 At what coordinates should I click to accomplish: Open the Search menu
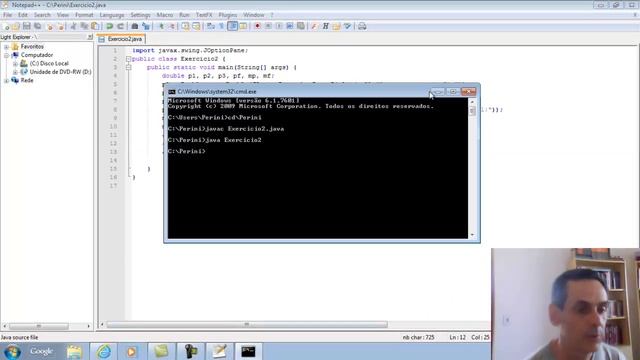click(x=42, y=15)
